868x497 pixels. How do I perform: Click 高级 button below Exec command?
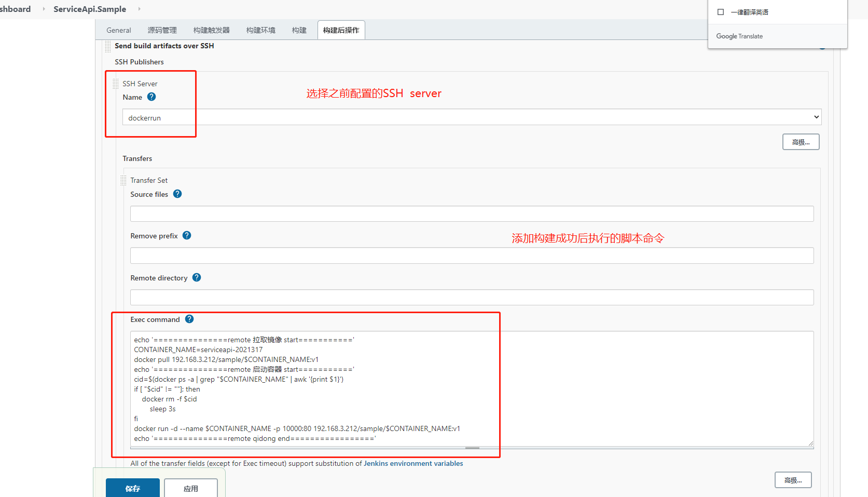pos(793,480)
